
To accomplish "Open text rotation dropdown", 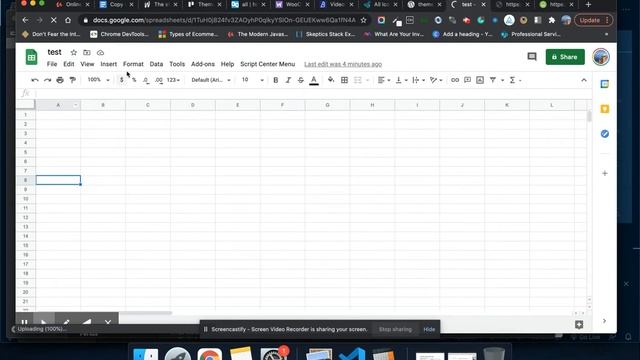I will coord(436,80).
